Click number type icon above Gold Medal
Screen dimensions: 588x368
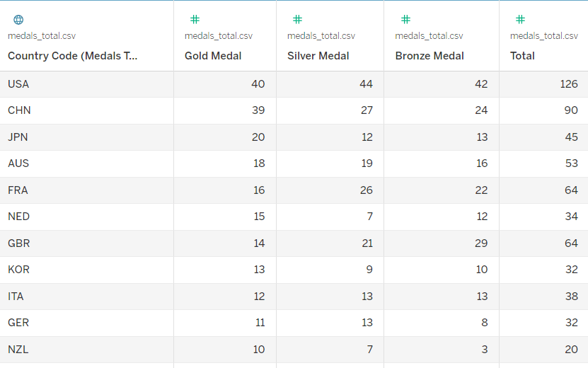195,19
